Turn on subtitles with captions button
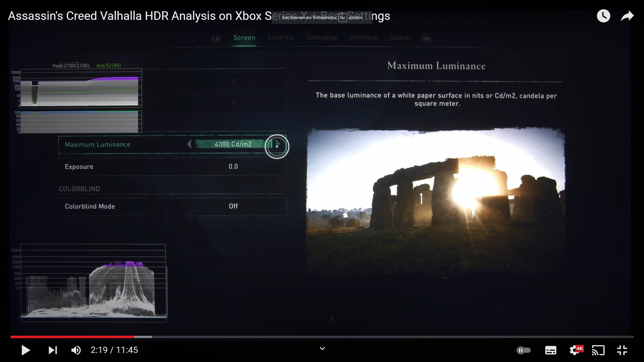 click(551, 350)
